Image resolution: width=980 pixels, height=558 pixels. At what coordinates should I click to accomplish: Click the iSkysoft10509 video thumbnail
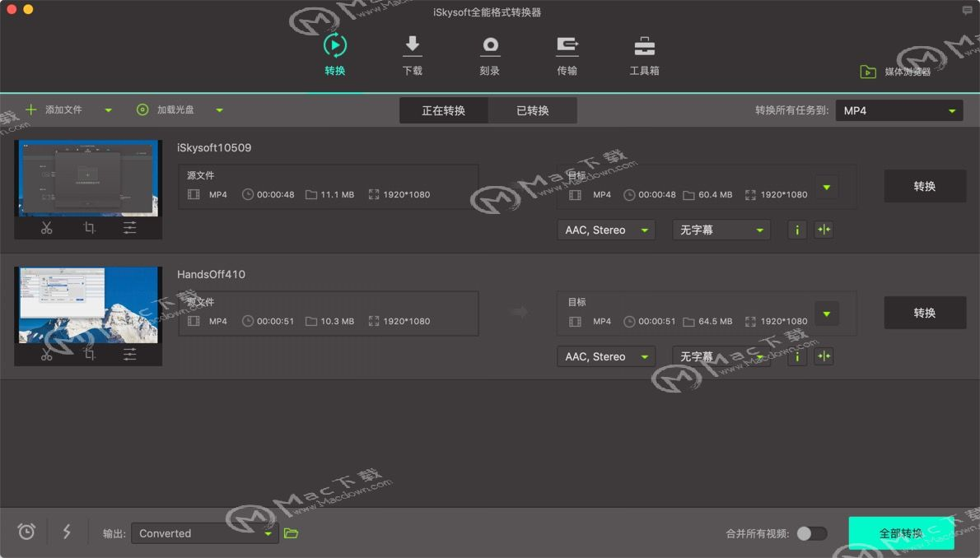pos(88,178)
